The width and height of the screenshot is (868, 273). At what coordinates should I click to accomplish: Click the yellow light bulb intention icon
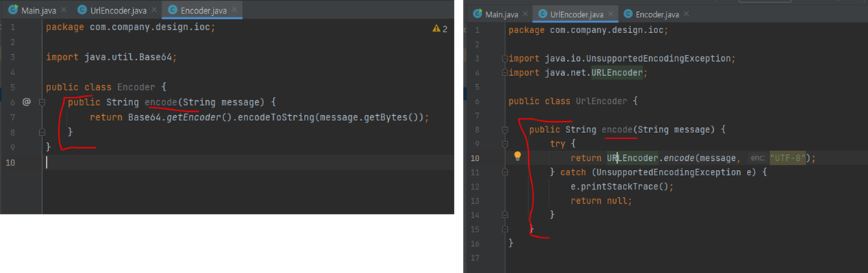coord(517,156)
